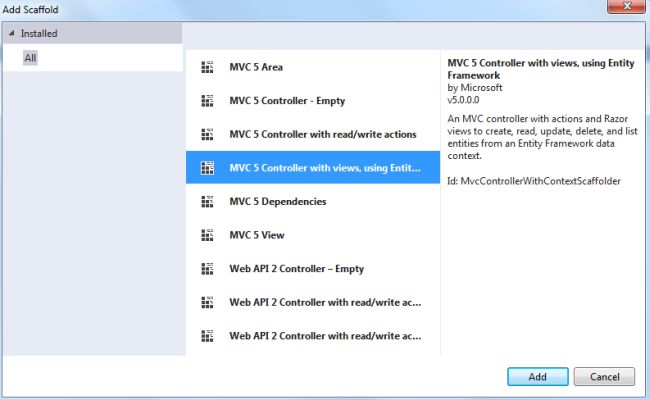The width and height of the screenshot is (650, 400).
Task: Click icon of selected MVC 5 Controller with views row
Action: pyautogui.click(x=207, y=168)
